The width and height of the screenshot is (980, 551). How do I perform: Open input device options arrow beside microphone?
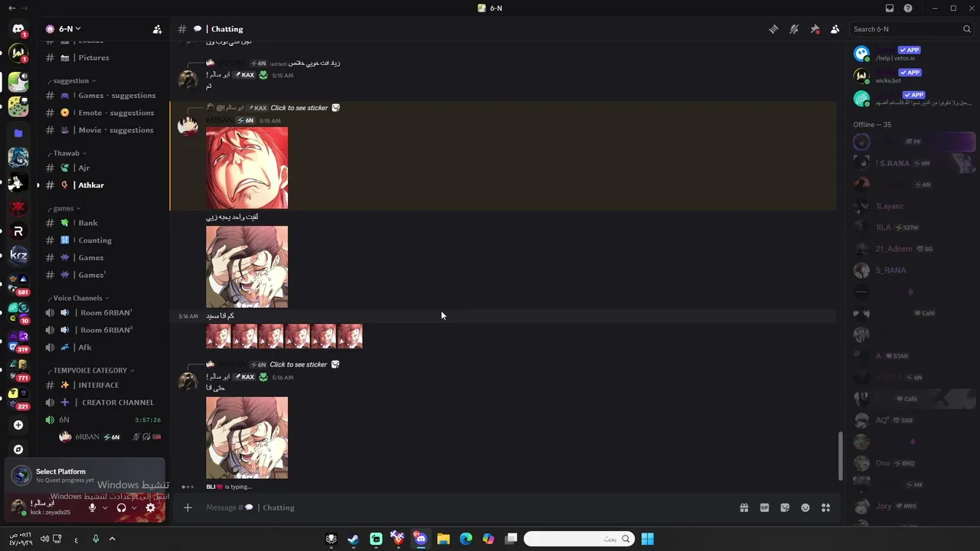coord(105,507)
